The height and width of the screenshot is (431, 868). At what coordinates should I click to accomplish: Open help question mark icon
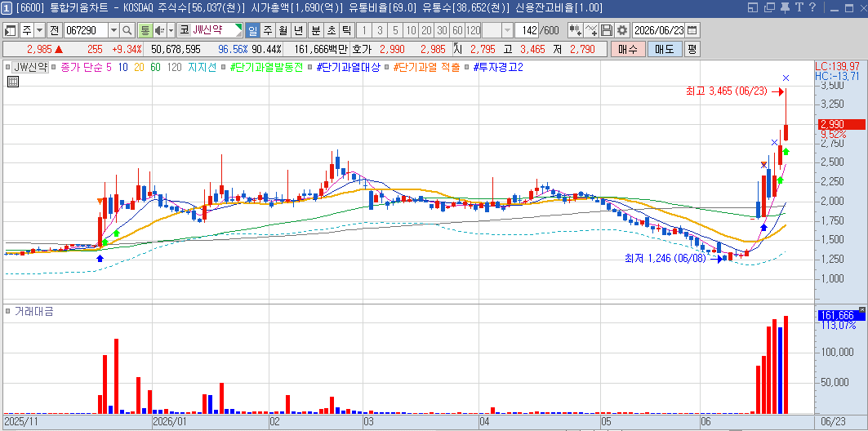pos(812,7)
